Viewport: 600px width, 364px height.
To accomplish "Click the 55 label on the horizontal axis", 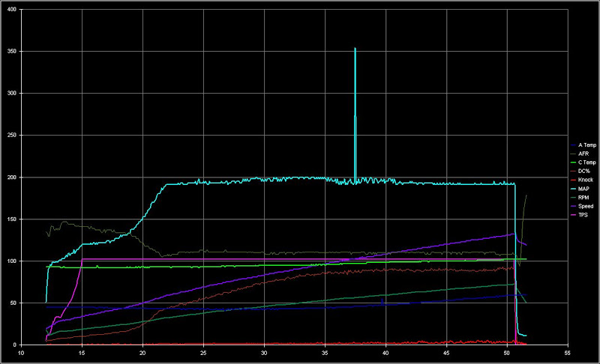I will tap(568, 353).
